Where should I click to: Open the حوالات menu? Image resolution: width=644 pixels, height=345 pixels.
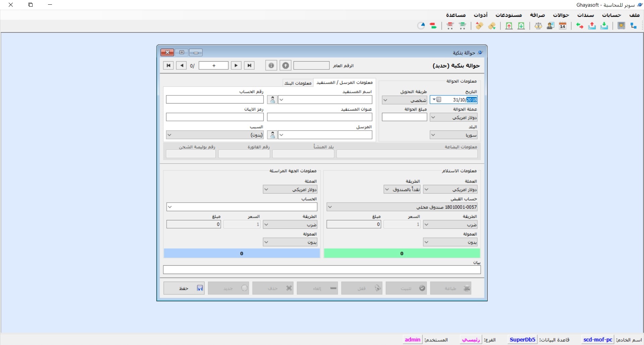click(561, 15)
